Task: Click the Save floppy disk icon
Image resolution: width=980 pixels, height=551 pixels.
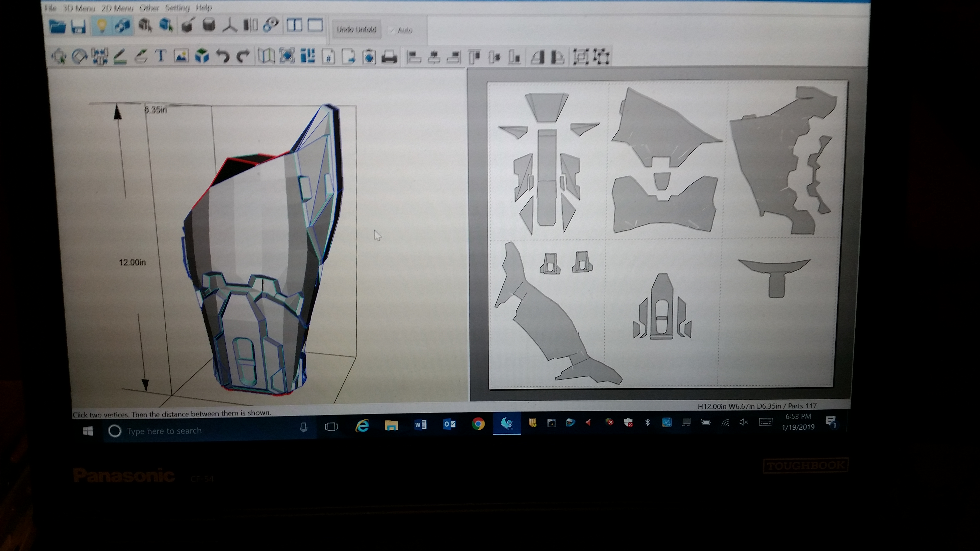Action: coord(79,27)
